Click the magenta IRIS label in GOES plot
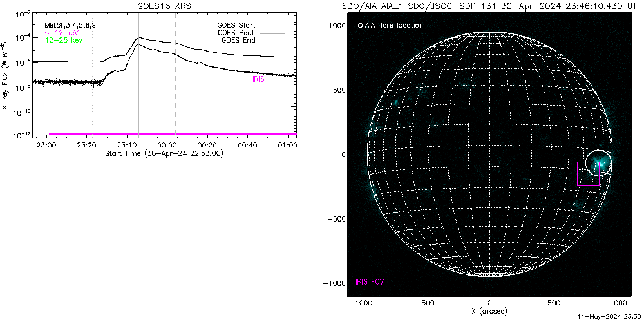Viewport: 644px width, 322px height. click(258, 80)
